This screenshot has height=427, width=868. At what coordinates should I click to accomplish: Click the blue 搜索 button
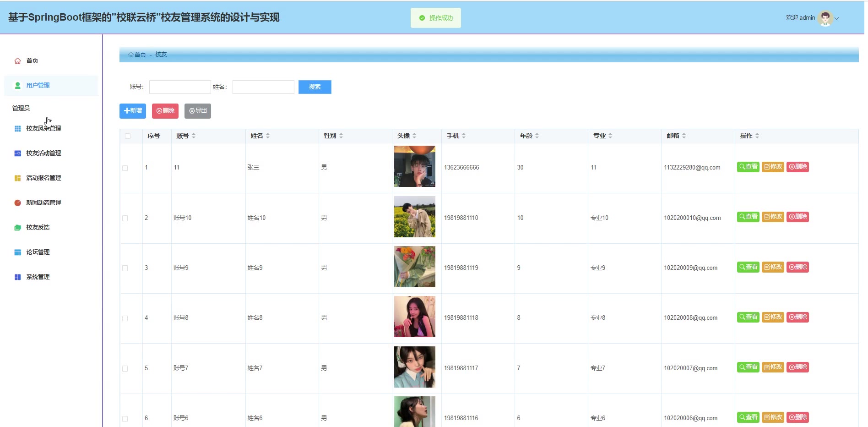click(315, 87)
